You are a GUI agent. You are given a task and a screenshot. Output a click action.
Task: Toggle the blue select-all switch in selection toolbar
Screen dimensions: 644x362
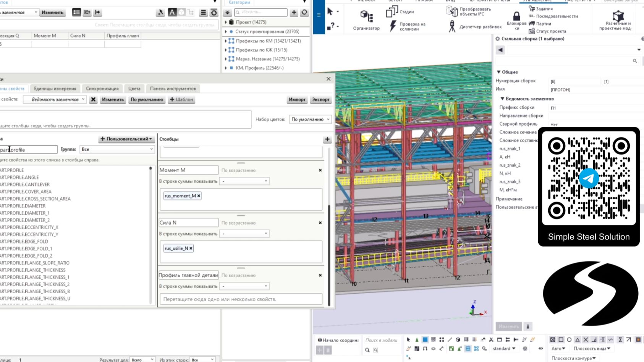pos(425,339)
